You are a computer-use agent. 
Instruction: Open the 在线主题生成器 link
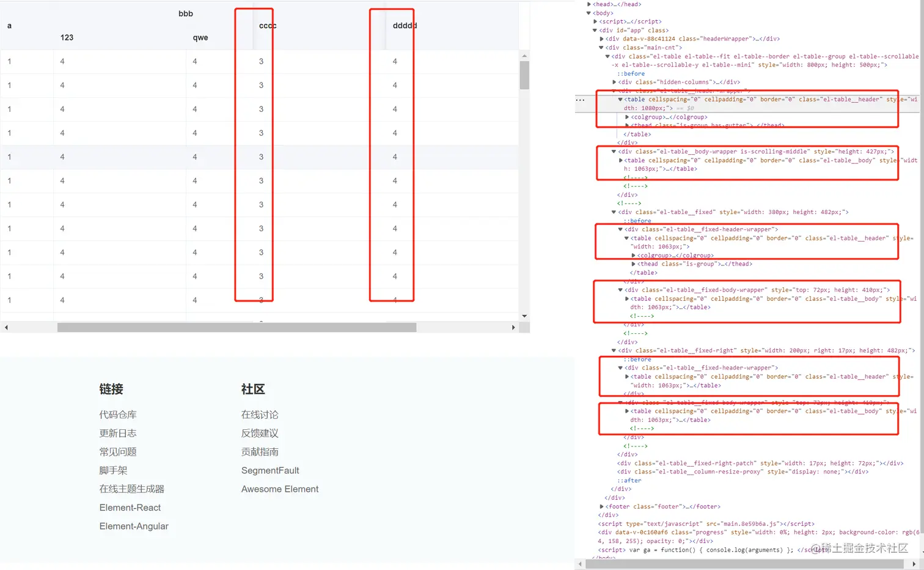coord(132,489)
